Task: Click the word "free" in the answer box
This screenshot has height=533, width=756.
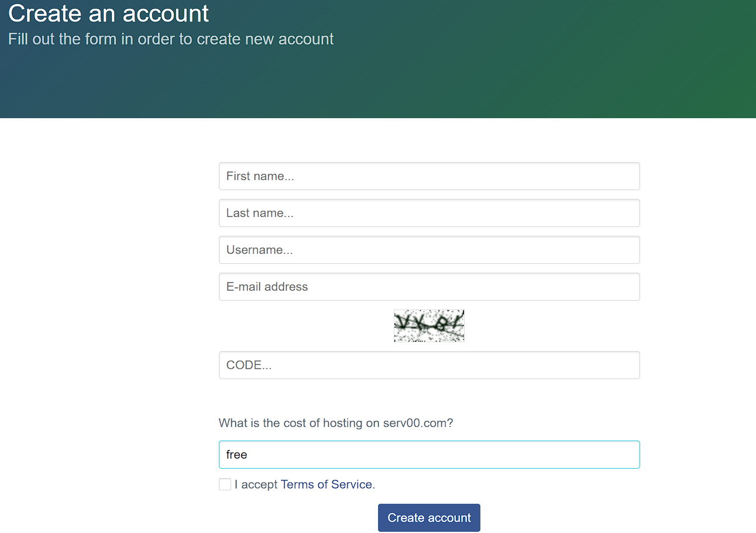Action: point(237,455)
